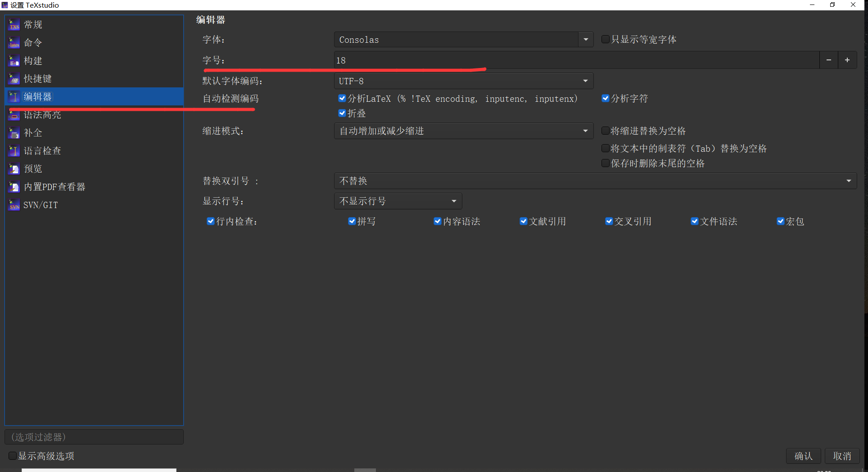The image size is (868, 472).
Task: Uncheck the 折叠 checkbox
Action: pyautogui.click(x=342, y=113)
